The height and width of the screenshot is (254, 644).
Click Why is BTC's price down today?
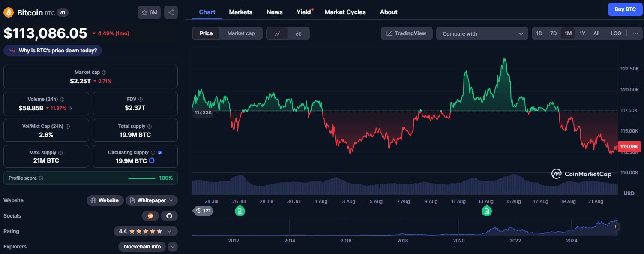[53, 51]
